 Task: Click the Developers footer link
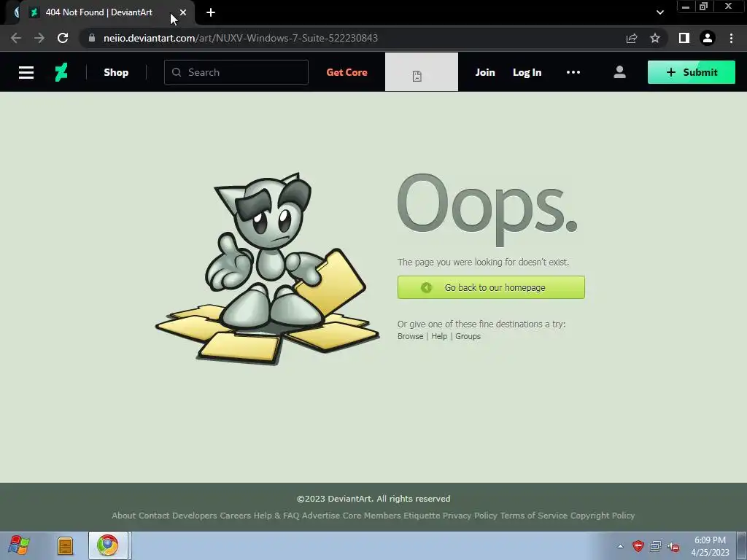coord(194,516)
